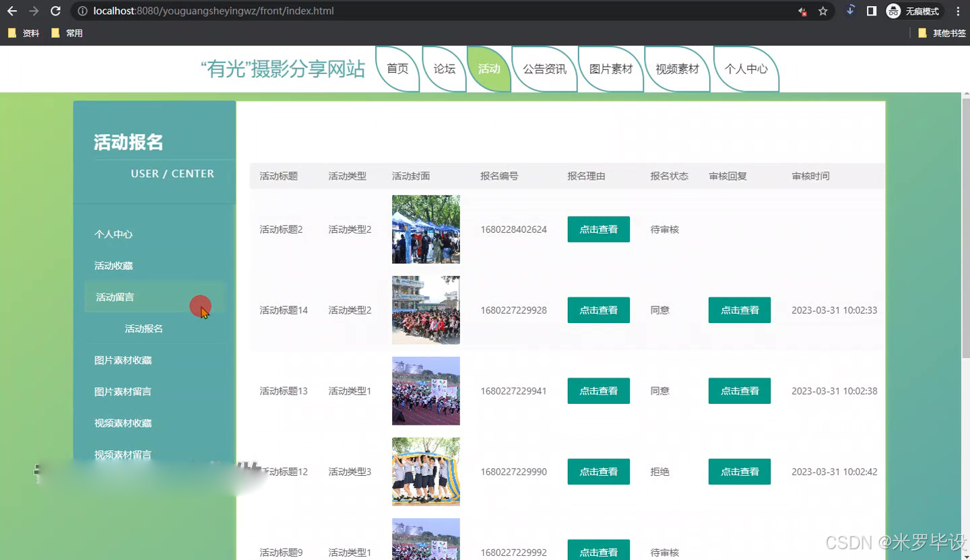Click registration number 1680227229941
This screenshot has height=560, width=970.
click(x=513, y=391)
